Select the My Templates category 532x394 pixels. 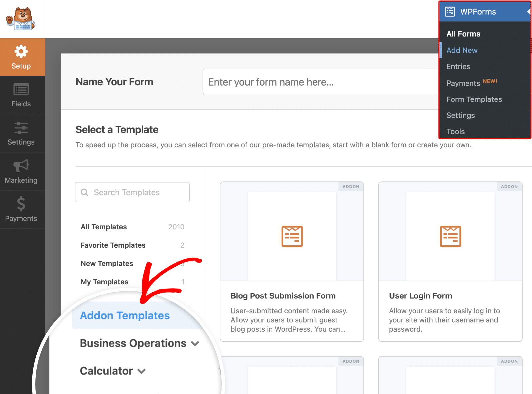click(x=104, y=282)
